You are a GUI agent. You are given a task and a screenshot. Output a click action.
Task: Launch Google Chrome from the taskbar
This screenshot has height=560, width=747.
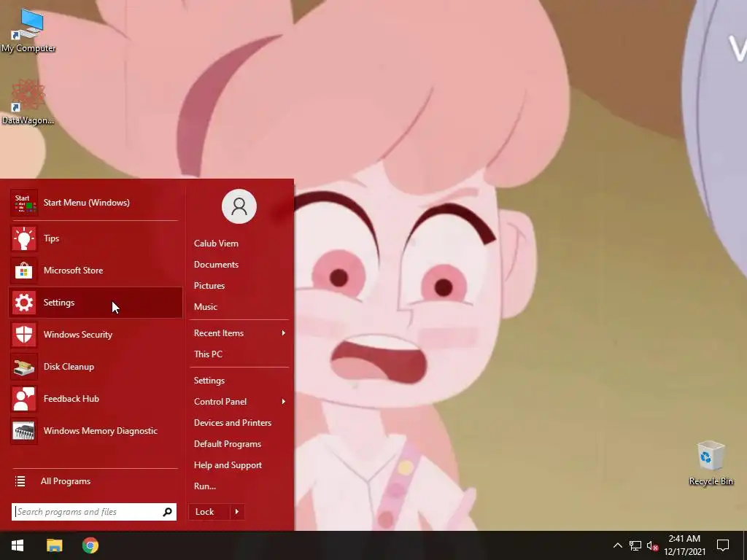[x=90, y=545]
